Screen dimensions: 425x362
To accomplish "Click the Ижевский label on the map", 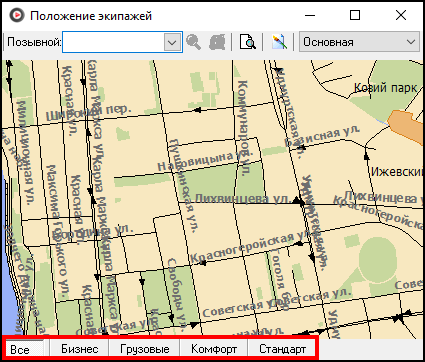I will tap(397, 172).
